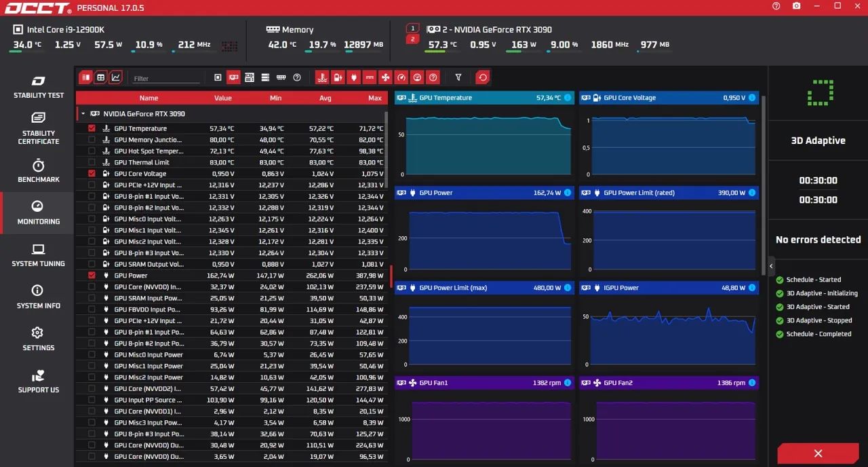
Task: Switch to graph-only view icon
Action: [x=116, y=77]
